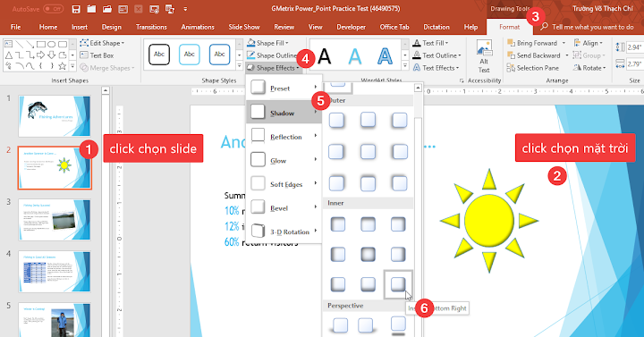The image size is (644, 337).
Task: Open the 3-D Rotation submenu
Action: click(x=284, y=232)
